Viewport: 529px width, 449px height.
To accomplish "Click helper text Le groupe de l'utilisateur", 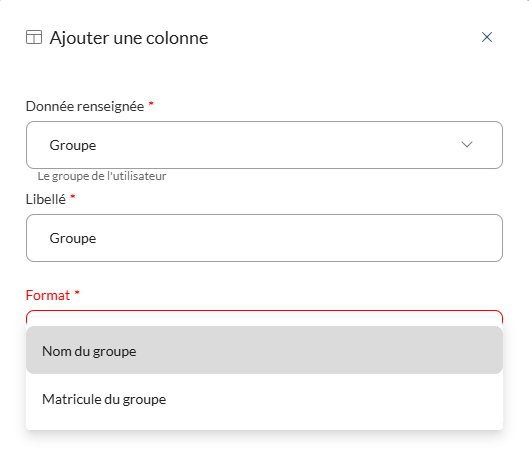I will [x=102, y=176].
